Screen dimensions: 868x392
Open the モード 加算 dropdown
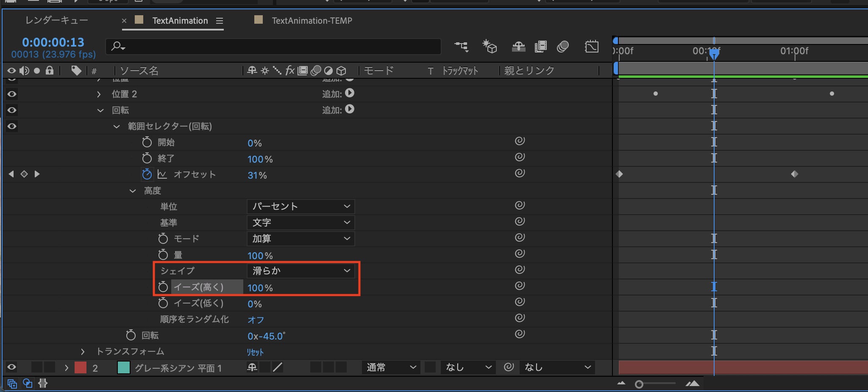[300, 238]
